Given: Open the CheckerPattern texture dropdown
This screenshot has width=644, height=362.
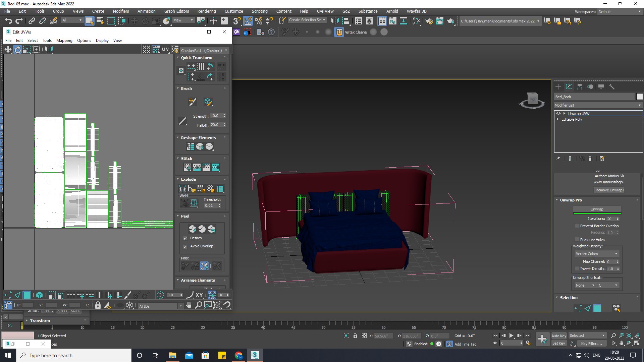Looking at the screenshot, I should (204, 50).
